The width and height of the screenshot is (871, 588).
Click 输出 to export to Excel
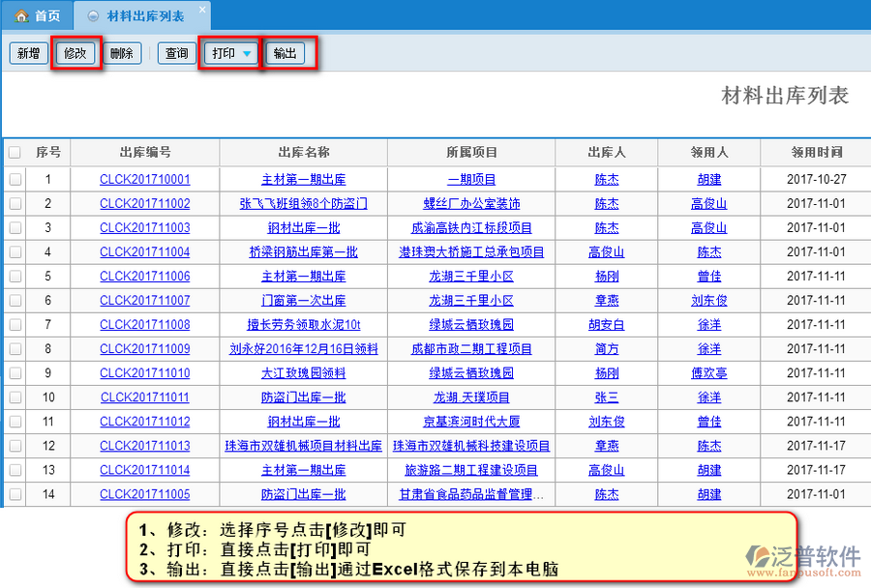pyautogui.click(x=285, y=53)
